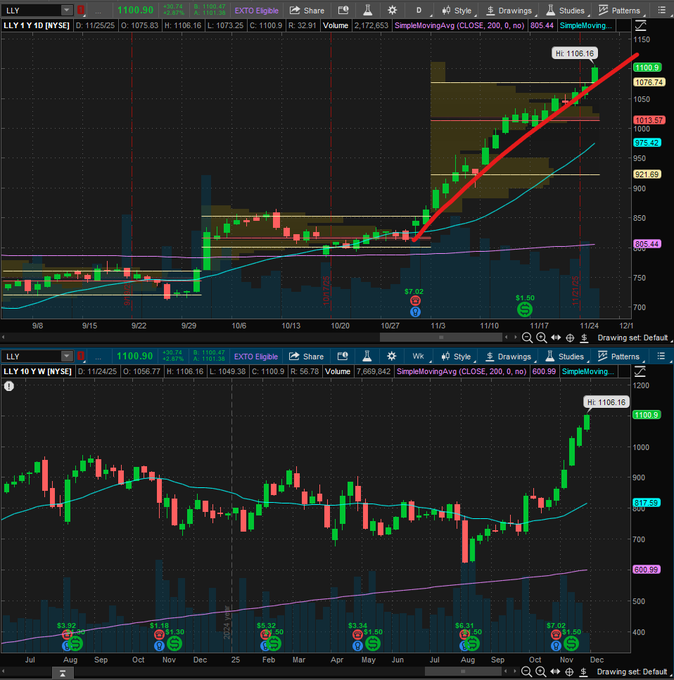Share the daily chart
The image size is (674, 680).
tap(307, 10)
